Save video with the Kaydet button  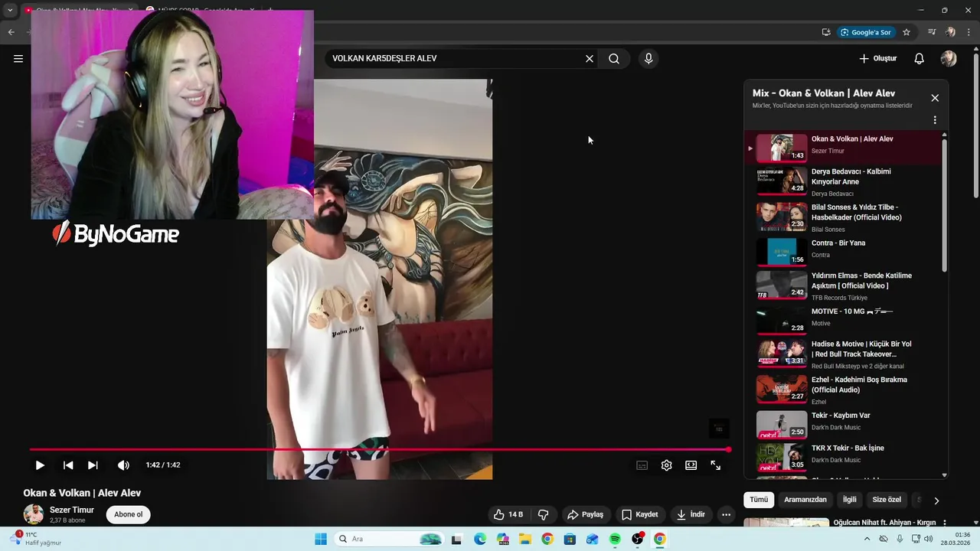(640, 514)
